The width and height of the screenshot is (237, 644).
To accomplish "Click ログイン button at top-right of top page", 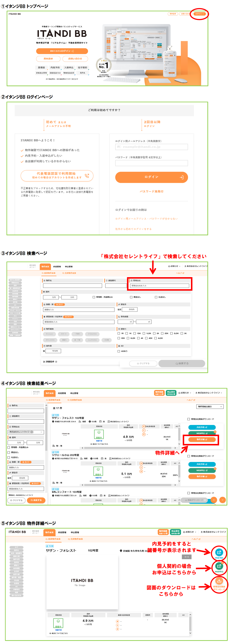I will pos(200,14).
